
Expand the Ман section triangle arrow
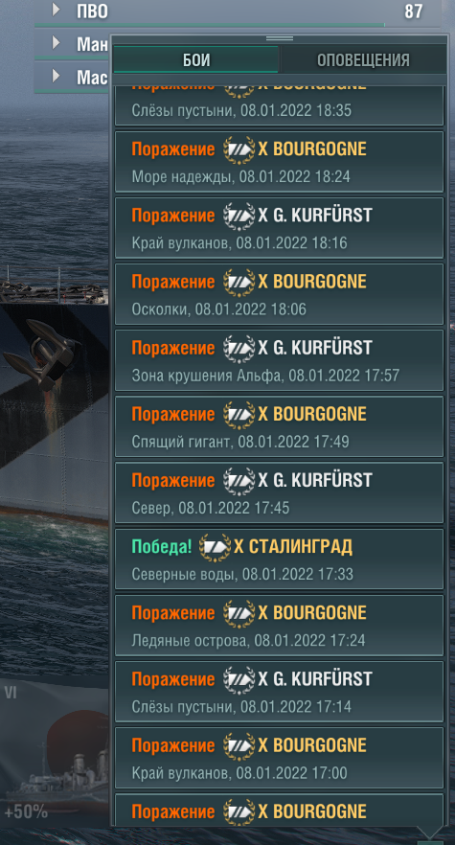tap(56, 42)
